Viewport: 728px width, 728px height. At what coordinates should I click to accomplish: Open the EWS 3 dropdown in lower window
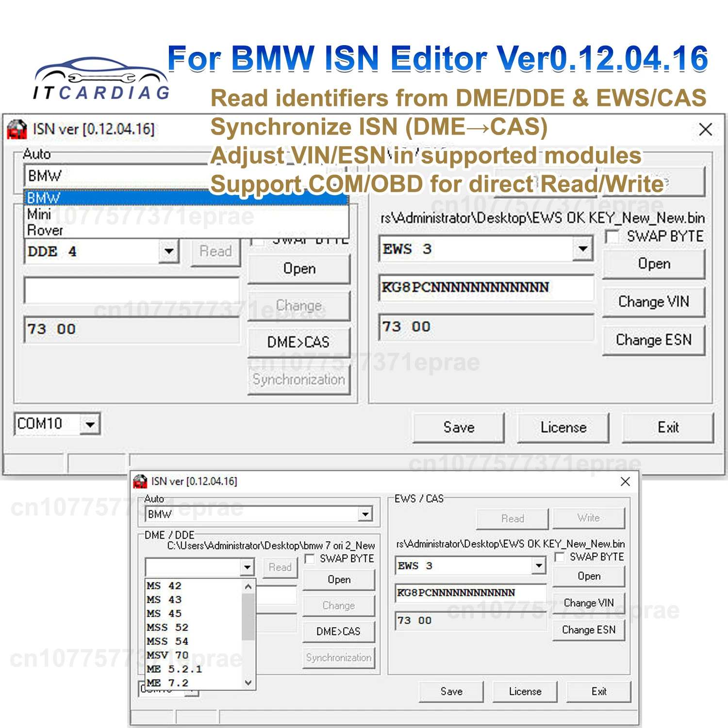(x=539, y=565)
